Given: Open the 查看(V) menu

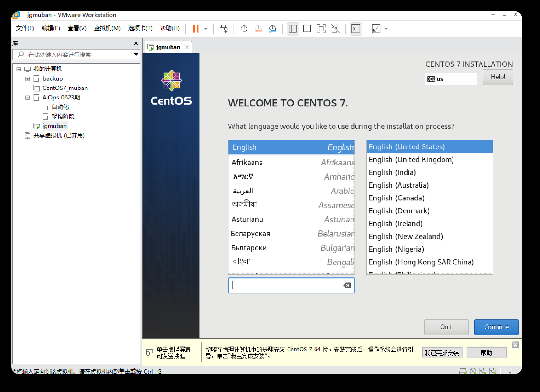Looking at the screenshot, I should [x=77, y=28].
